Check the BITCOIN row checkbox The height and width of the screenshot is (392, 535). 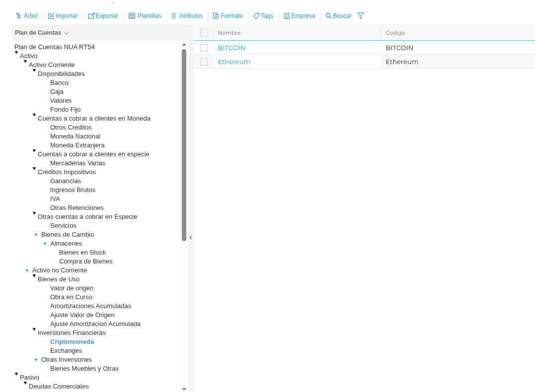pos(204,48)
